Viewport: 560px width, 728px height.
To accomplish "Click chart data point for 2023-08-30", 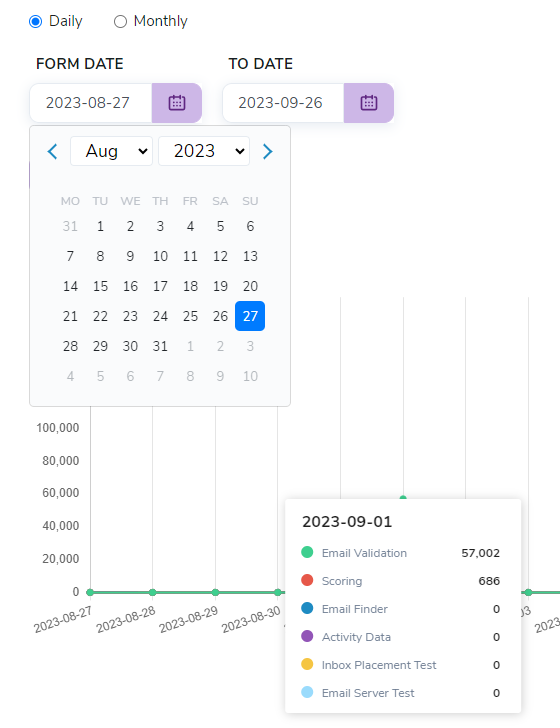I will (278, 592).
